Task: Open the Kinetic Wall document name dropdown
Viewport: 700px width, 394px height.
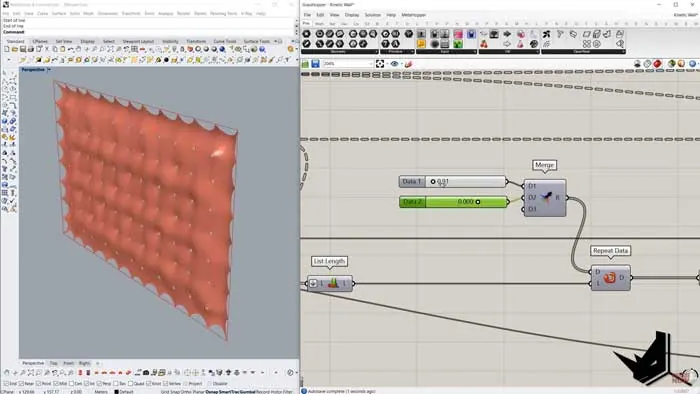Action: click(x=685, y=15)
